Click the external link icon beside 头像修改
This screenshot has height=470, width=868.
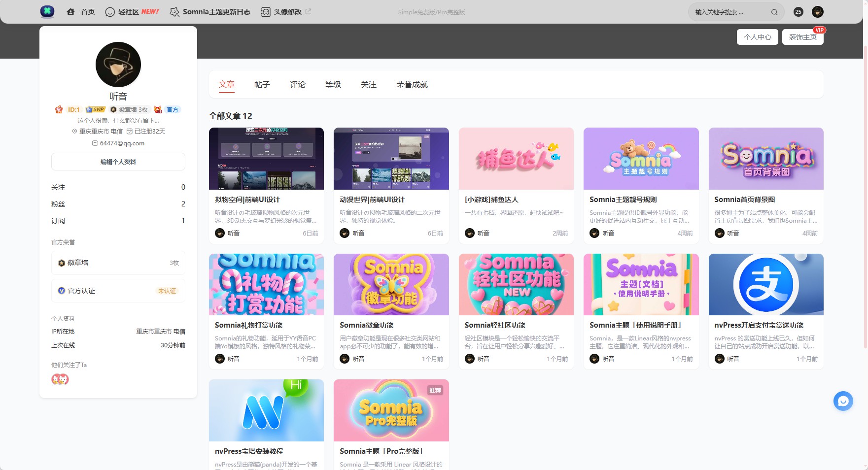point(309,11)
